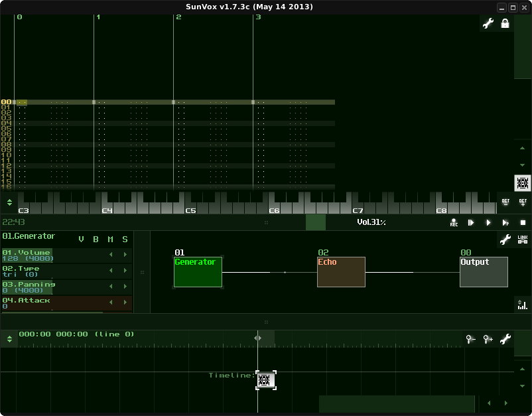Click the C5 piano key

click(x=190, y=208)
